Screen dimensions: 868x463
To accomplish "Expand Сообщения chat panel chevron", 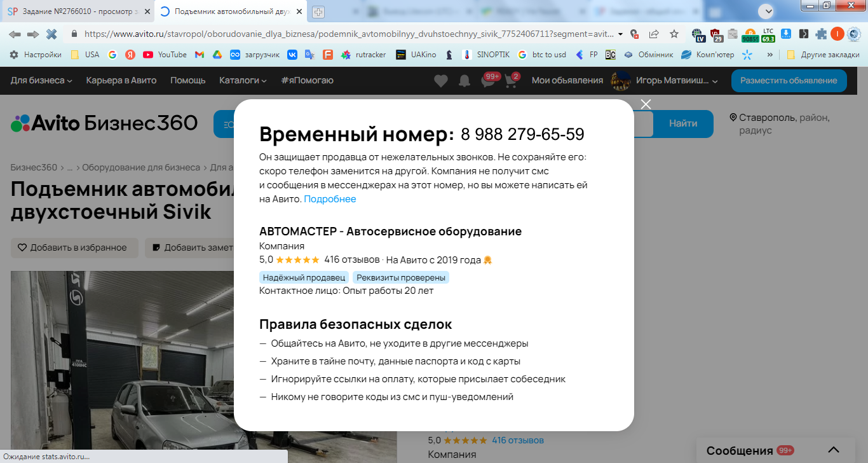I will click(x=834, y=450).
